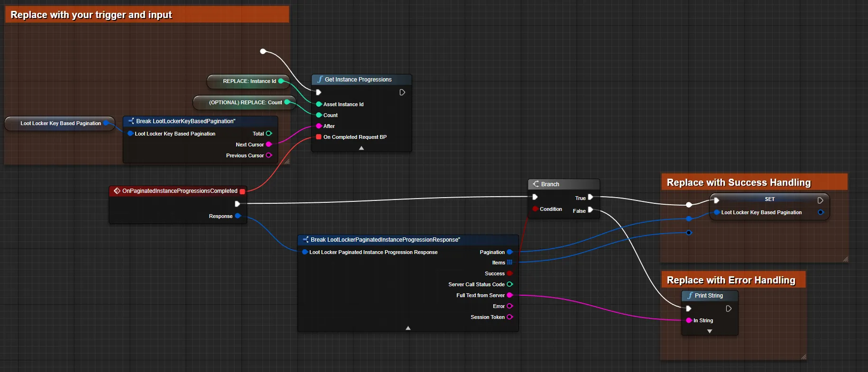868x372 pixels.
Task: Click the Previous Cursor output pin
Action: click(269, 155)
